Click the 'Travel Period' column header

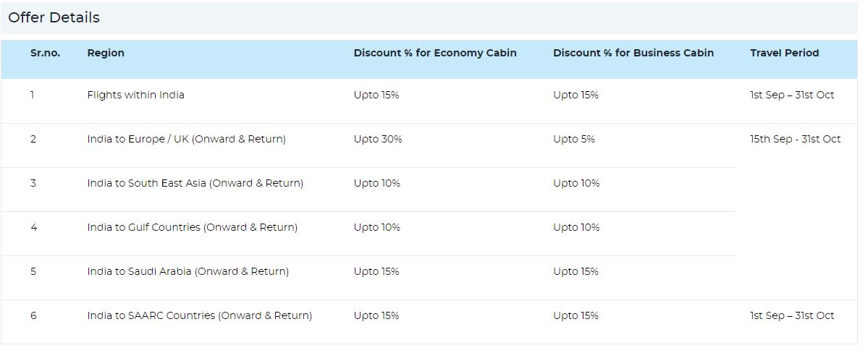(785, 53)
